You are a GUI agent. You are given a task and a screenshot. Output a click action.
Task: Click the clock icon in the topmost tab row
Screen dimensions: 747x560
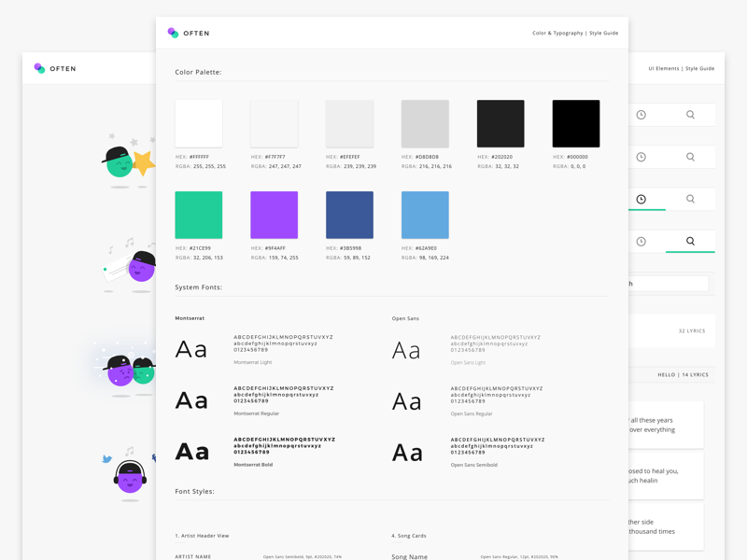pyautogui.click(x=641, y=115)
